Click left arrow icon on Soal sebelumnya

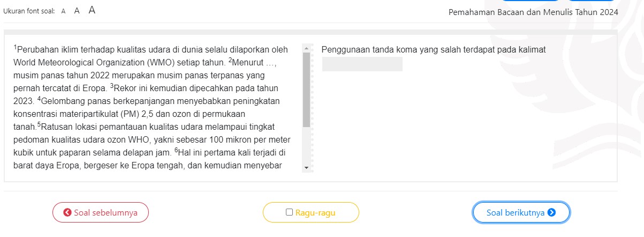pos(67,213)
